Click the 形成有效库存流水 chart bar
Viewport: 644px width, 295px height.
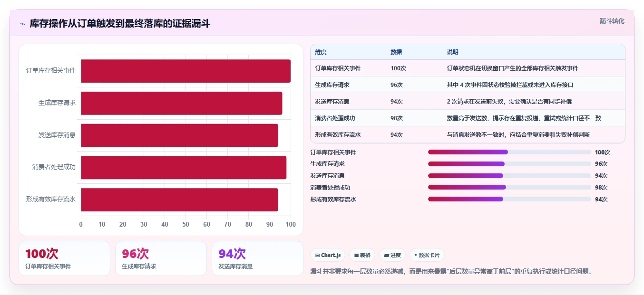tap(179, 200)
